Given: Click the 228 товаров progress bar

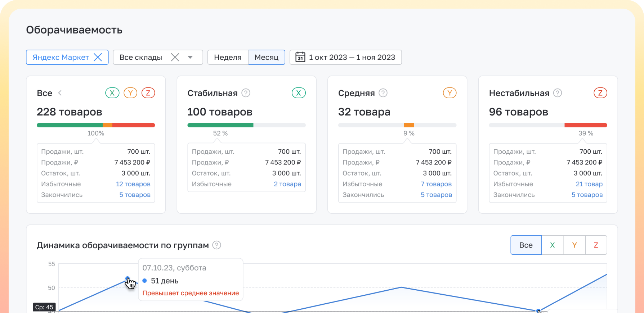Looking at the screenshot, I should 96,125.
